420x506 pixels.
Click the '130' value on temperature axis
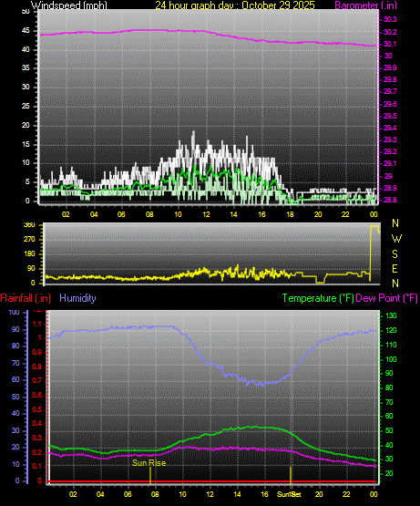(x=391, y=316)
